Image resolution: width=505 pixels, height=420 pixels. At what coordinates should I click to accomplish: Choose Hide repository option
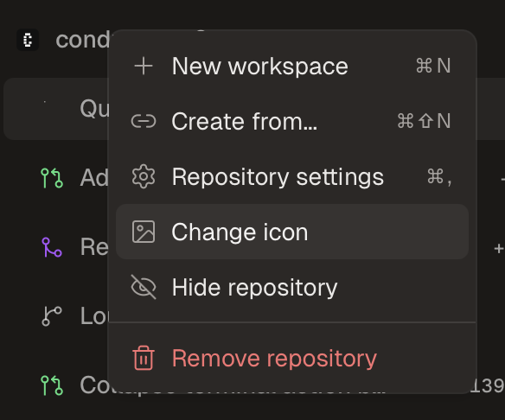(x=292, y=287)
